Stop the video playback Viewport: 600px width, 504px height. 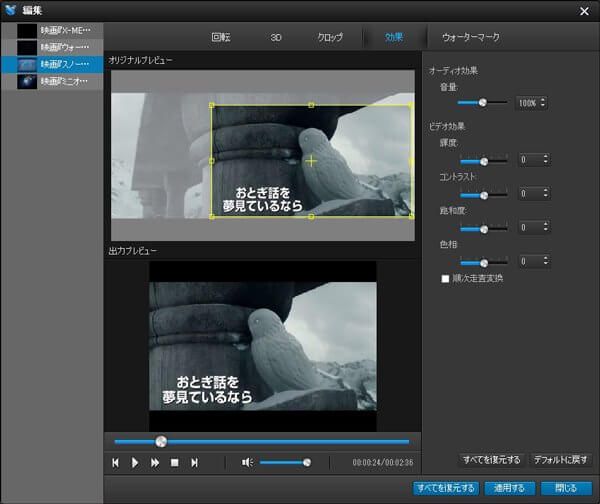tap(174, 462)
